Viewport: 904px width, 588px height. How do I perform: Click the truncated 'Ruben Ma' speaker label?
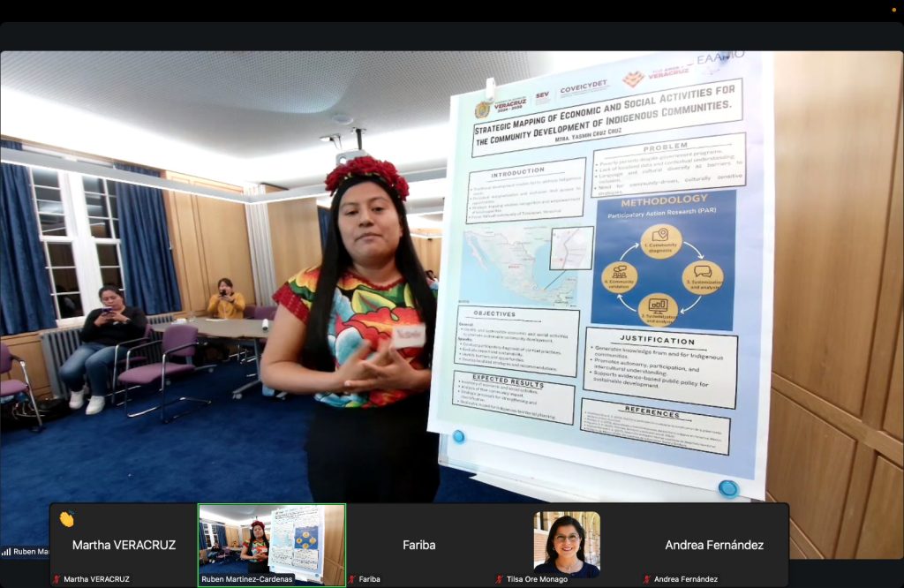coord(31,552)
